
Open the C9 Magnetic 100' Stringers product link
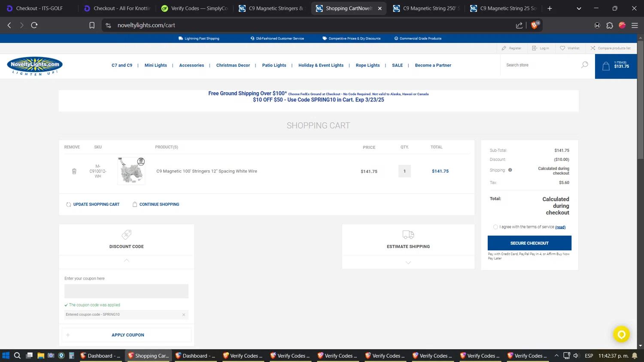[x=207, y=171]
